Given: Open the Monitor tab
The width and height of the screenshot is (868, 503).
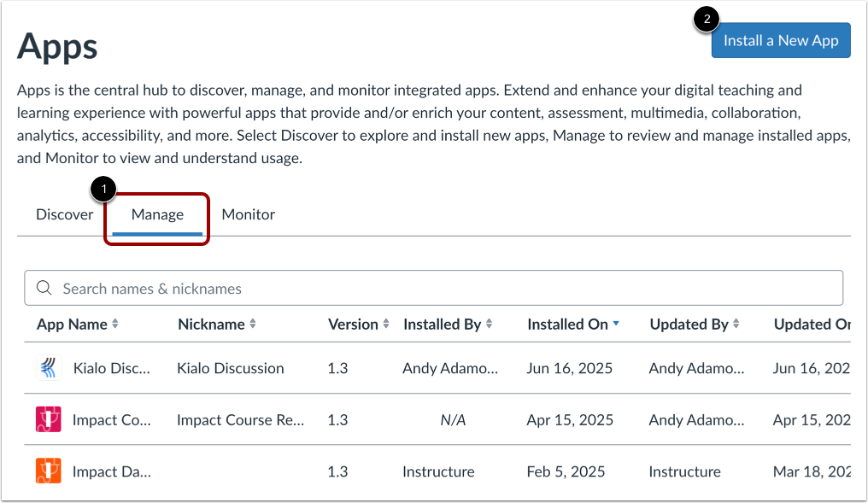Looking at the screenshot, I should pyautogui.click(x=249, y=214).
